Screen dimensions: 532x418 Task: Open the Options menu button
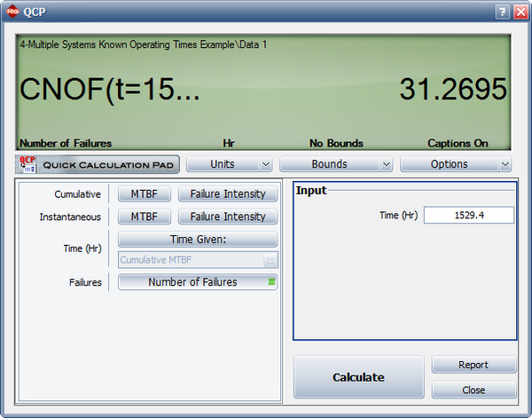[449, 164]
